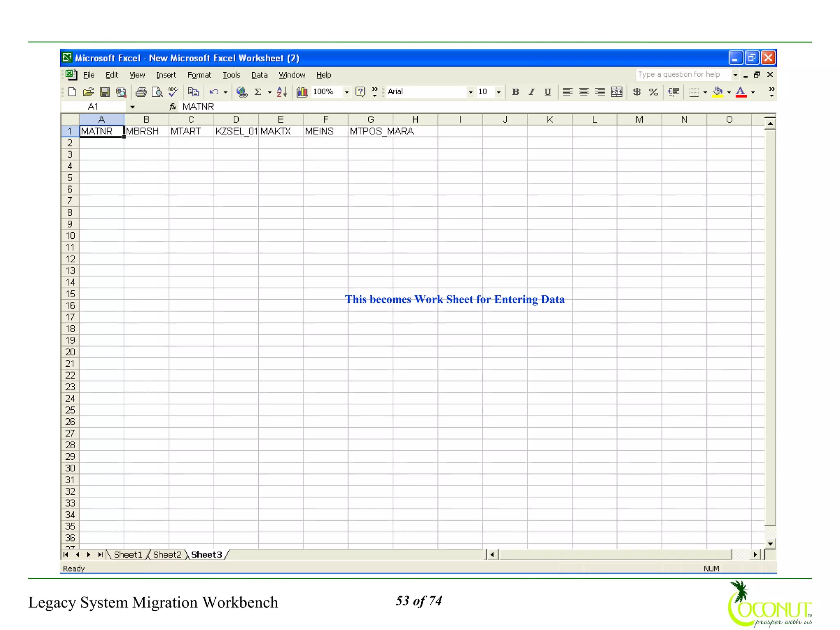
Task: Jump to first sheet tab arrow
Action: [x=66, y=555]
